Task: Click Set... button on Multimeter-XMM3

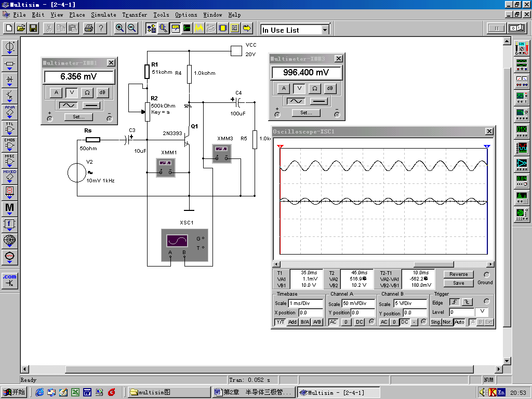Action: [x=306, y=113]
